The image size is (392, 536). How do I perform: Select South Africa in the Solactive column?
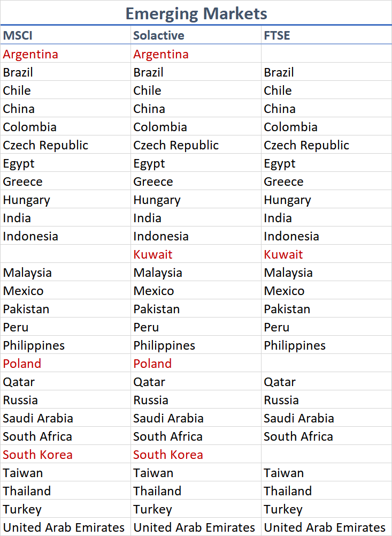click(167, 436)
